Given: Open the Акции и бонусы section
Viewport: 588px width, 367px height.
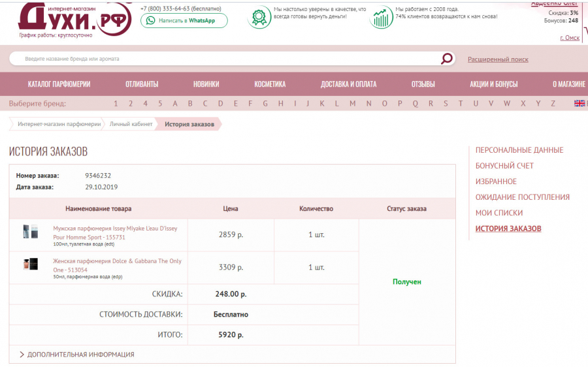Looking at the screenshot, I should tap(493, 84).
